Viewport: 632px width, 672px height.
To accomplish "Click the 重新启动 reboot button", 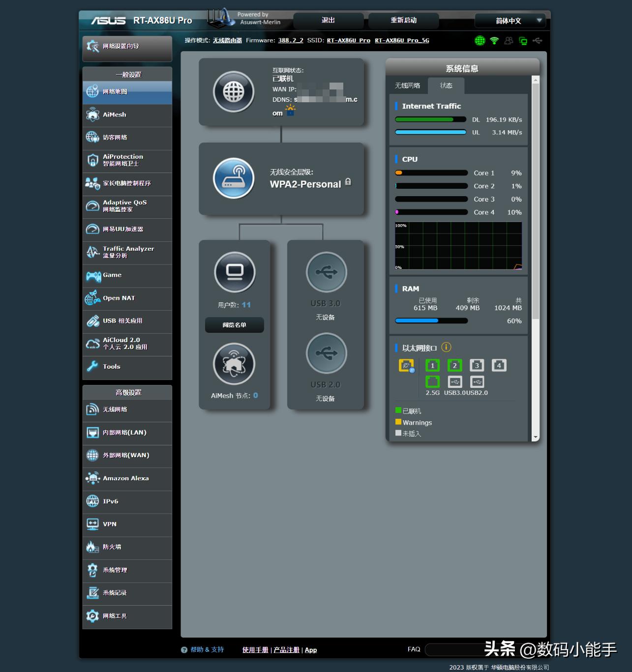I will tap(403, 21).
